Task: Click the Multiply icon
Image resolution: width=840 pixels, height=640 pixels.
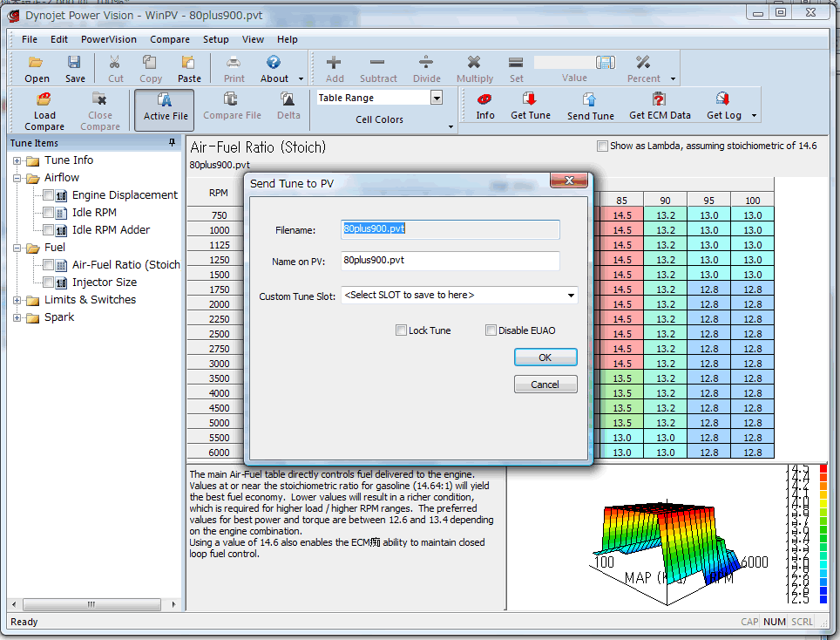Action: pyautogui.click(x=474, y=63)
